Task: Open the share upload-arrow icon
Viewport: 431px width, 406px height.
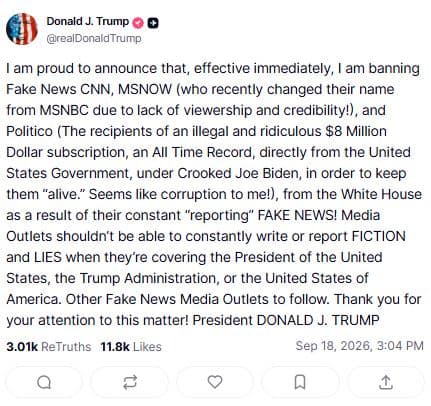Action: pos(386,382)
